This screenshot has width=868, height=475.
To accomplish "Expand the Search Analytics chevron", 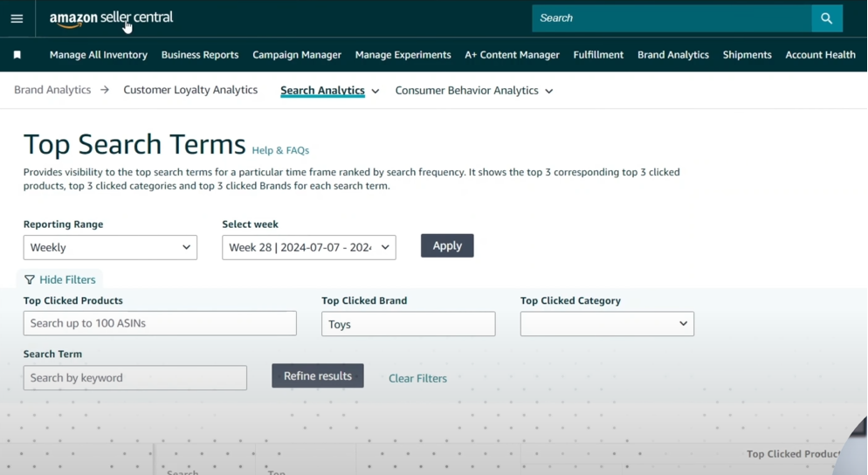I will point(375,92).
